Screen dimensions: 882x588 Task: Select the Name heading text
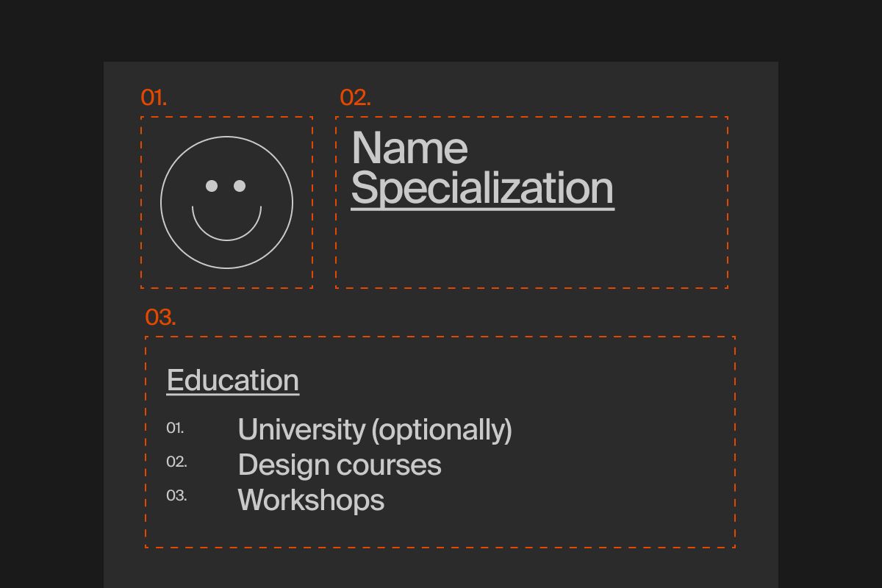click(x=409, y=148)
